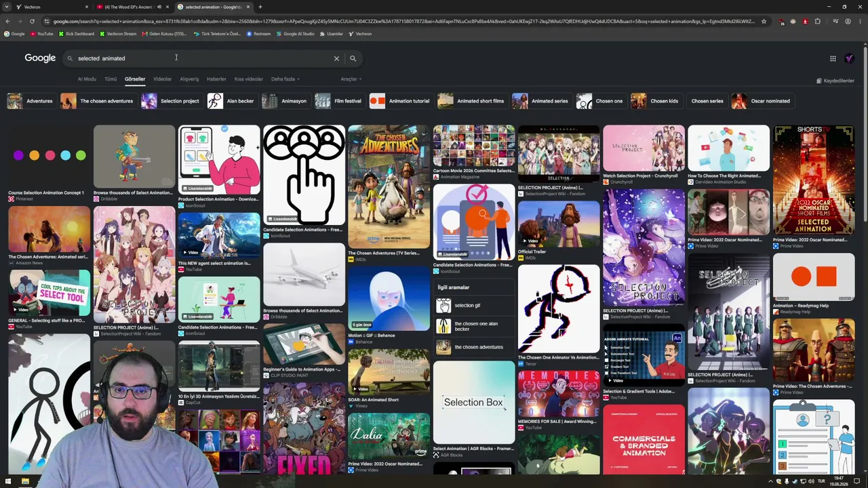Switch to the Kısa videolar tab
The width and height of the screenshot is (868, 488).
click(249, 79)
